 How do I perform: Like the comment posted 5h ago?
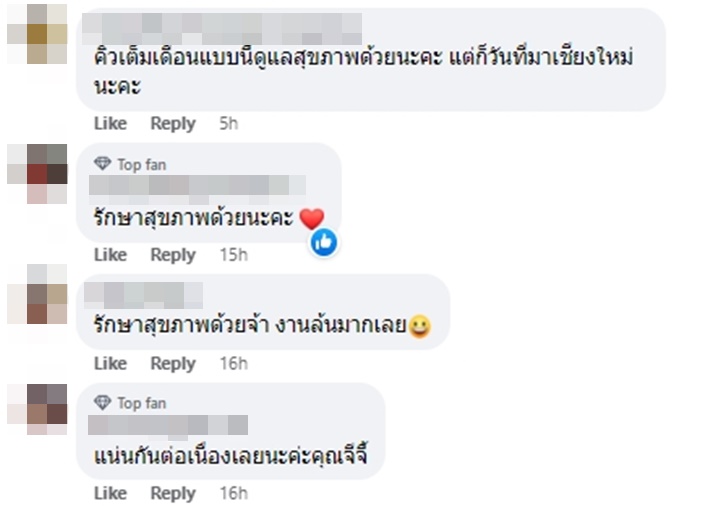[x=110, y=123]
